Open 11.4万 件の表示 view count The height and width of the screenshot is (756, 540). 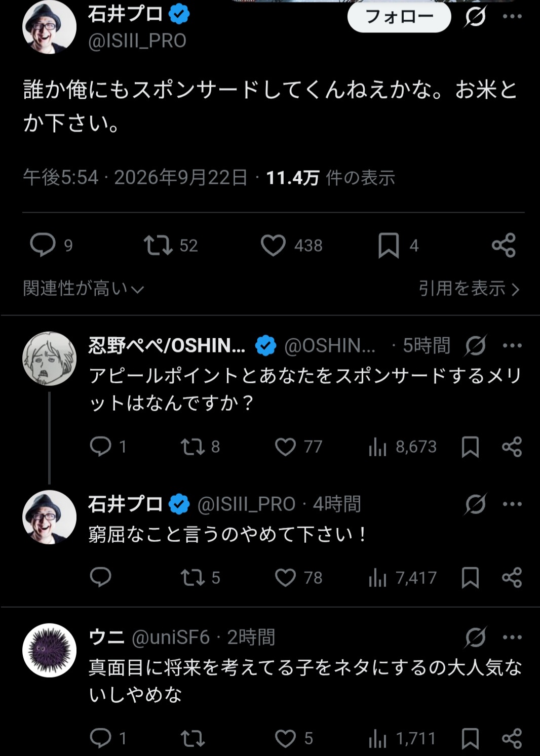[330, 178]
